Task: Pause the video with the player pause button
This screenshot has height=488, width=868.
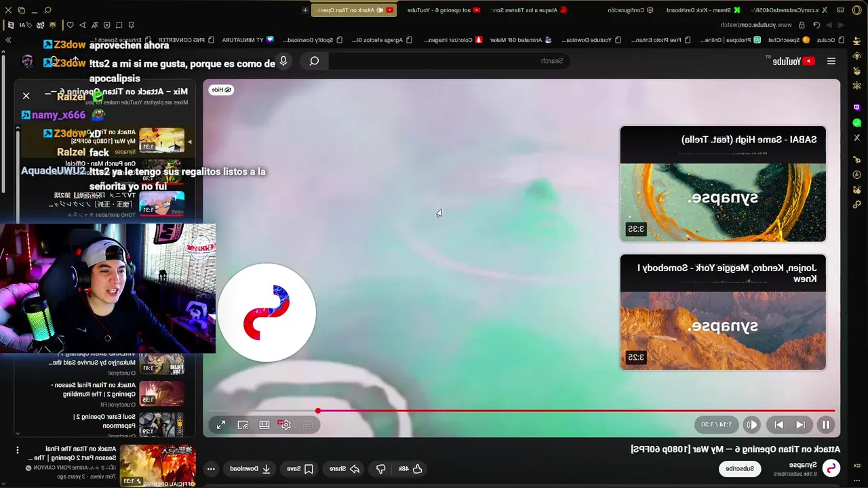Action: coord(825,425)
